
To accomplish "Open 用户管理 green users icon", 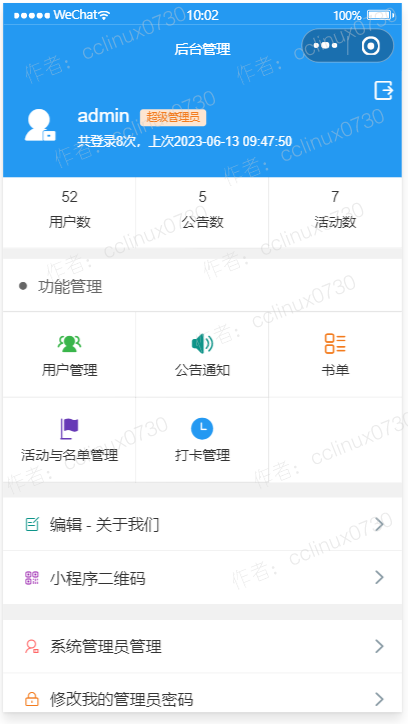I will click(x=69, y=344).
